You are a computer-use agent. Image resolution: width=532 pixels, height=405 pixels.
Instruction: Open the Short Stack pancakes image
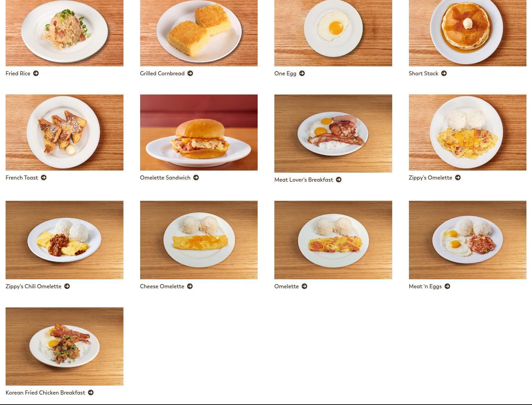pyautogui.click(x=468, y=33)
